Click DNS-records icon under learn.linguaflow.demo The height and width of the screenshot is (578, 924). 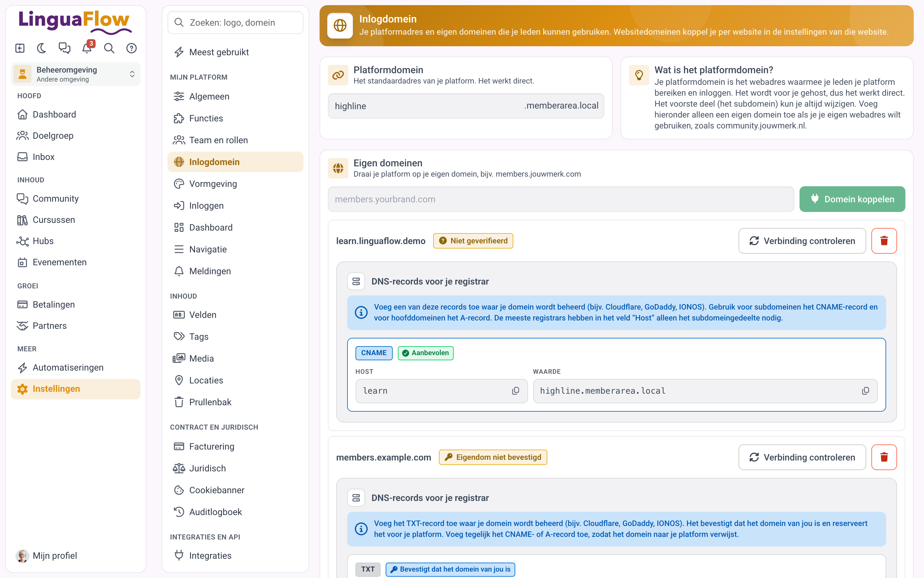click(356, 281)
